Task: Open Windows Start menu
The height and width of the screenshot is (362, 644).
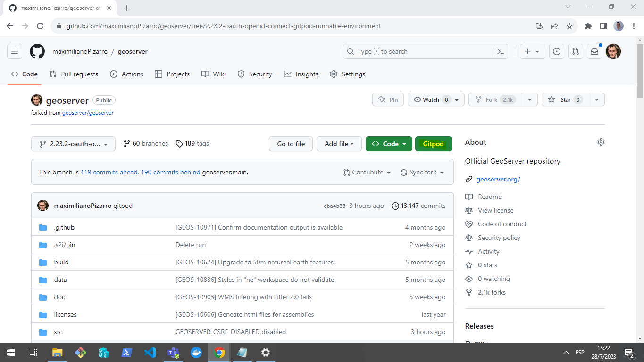Action: [x=10, y=352]
